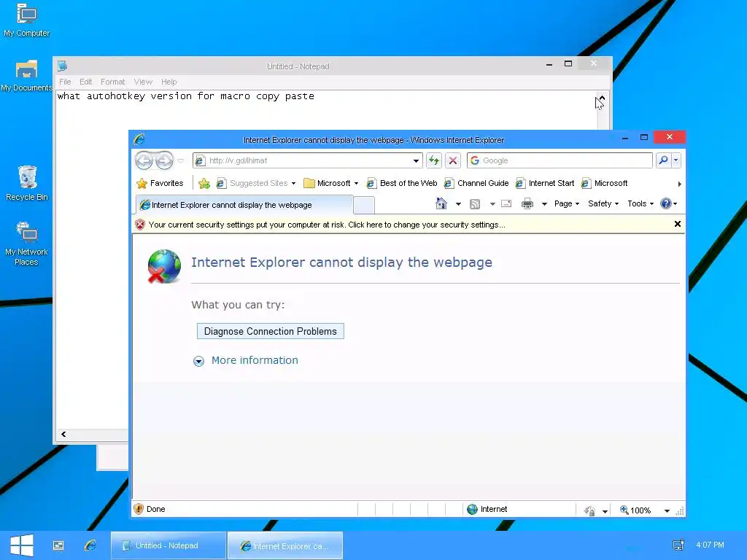Open the Tools menu in IE
The height and width of the screenshot is (560, 747).
[x=640, y=204]
